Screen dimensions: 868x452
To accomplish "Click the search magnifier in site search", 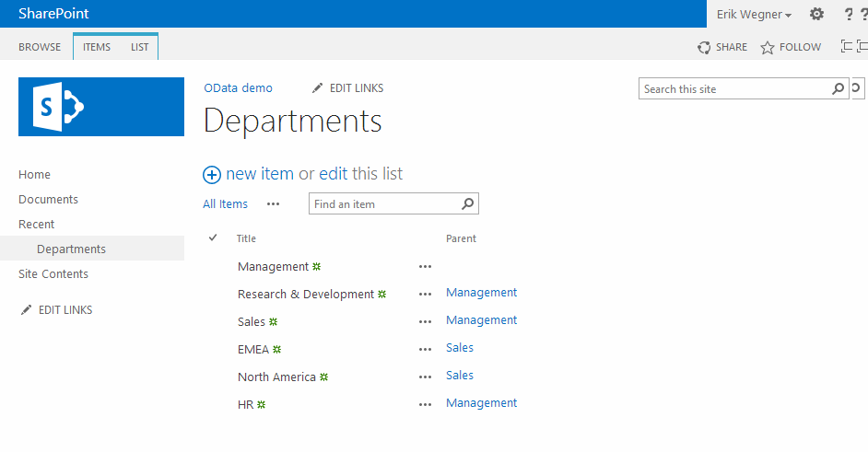I will (838, 89).
